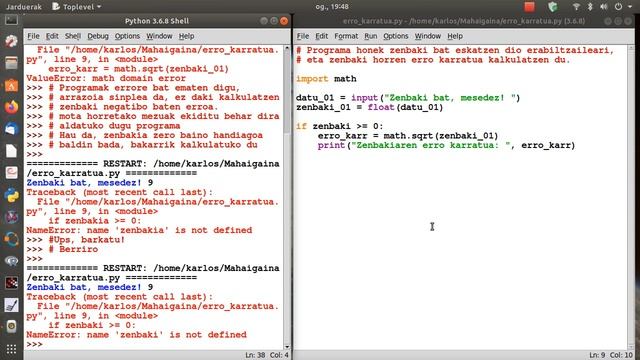Click the power icon in top bar
This screenshot has width=640, height=360.
click(618, 7)
